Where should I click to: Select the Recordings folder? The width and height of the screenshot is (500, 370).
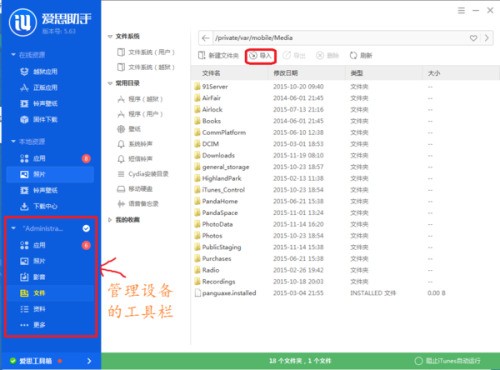pyautogui.click(x=215, y=282)
